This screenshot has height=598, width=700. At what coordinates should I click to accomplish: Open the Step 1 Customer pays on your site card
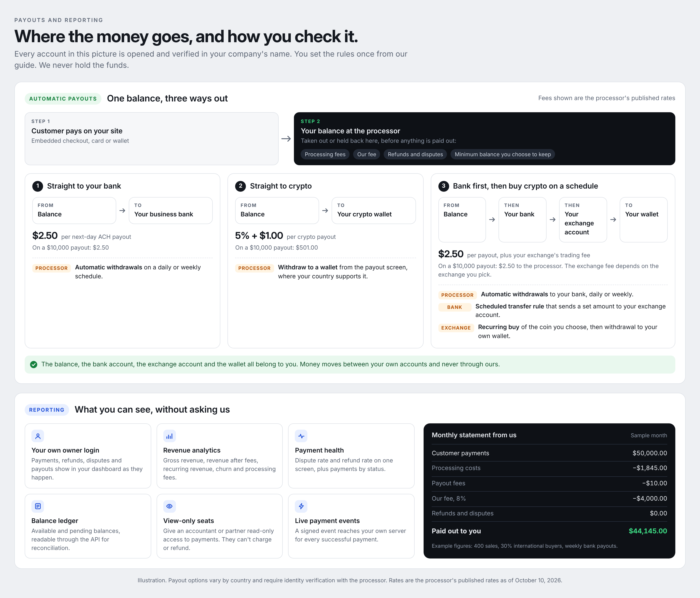[152, 139]
